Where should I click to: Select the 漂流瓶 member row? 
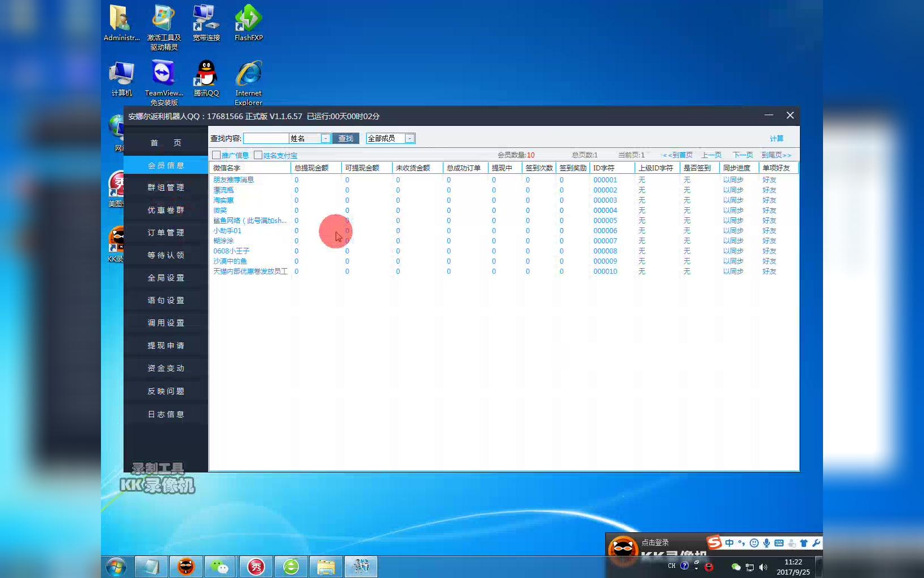pyautogui.click(x=503, y=190)
